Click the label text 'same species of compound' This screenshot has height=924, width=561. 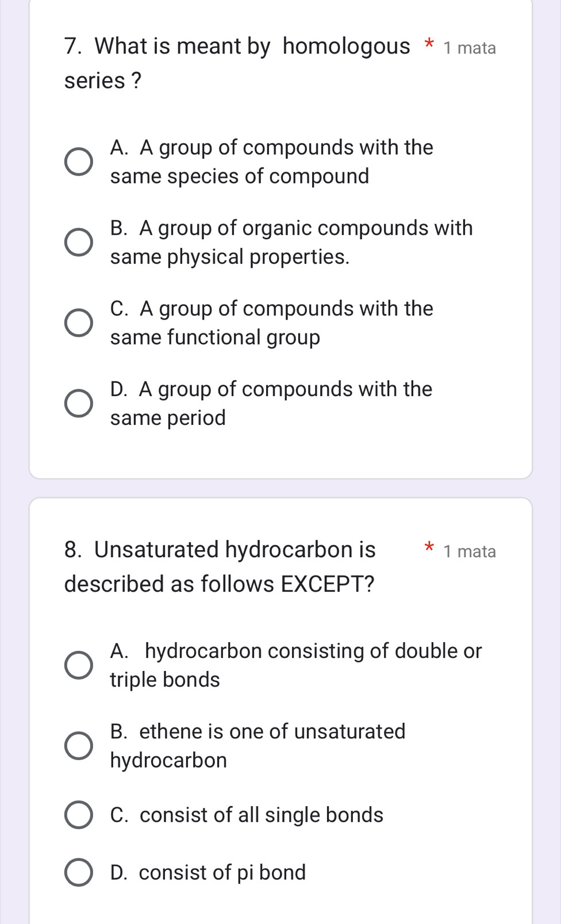[x=240, y=177]
